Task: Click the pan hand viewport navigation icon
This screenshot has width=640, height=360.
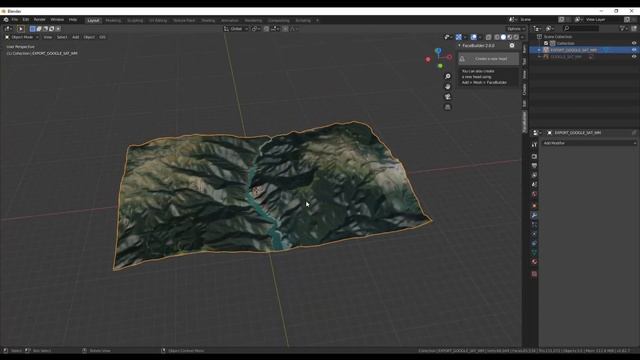Action: pos(448,87)
